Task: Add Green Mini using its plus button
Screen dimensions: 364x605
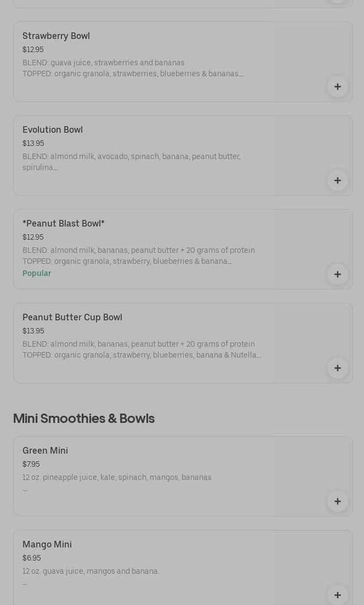Action: pos(337,501)
